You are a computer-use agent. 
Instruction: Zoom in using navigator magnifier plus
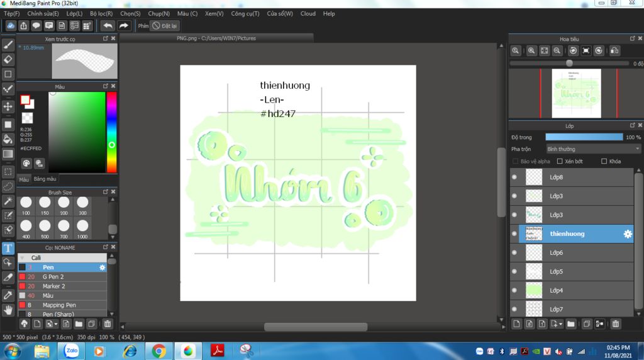(531, 50)
